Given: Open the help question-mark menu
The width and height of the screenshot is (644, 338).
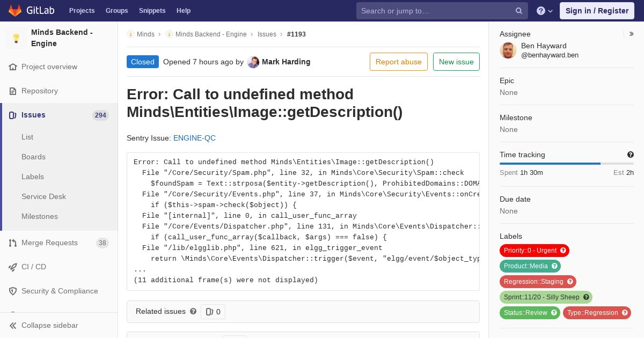Looking at the screenshot, I should pyautogui.click(x=545, y=11).
